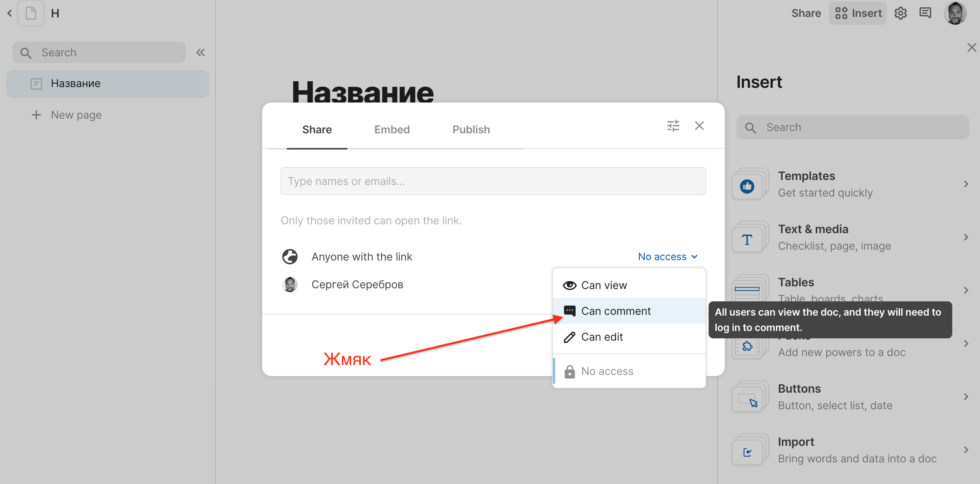Open your profile avatar in the top right

[956, 13]
